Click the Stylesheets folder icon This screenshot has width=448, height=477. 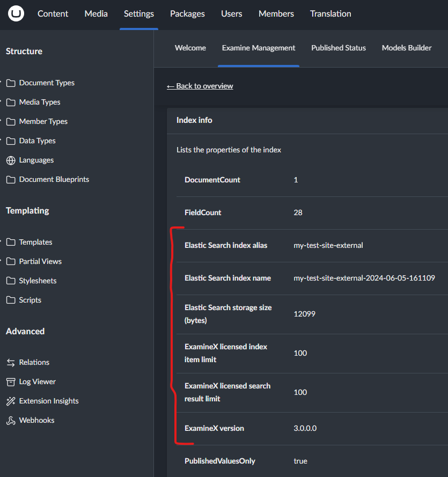(x=11, y=281)
